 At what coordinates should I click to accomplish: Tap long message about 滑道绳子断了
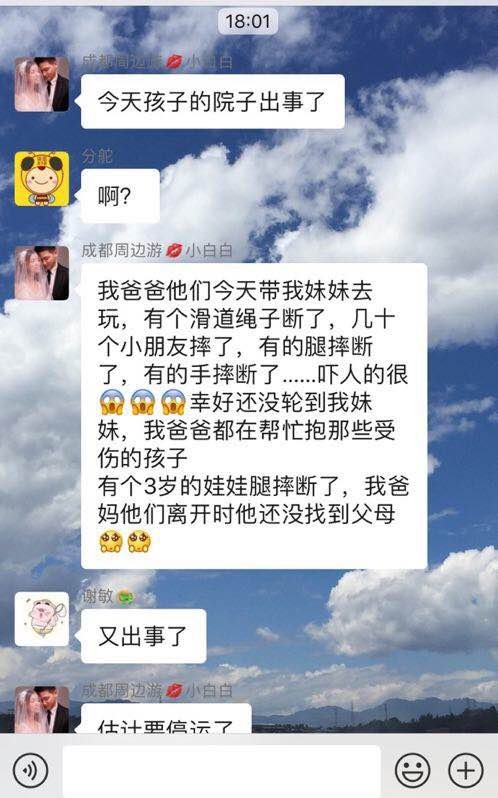tap(254, 416)
